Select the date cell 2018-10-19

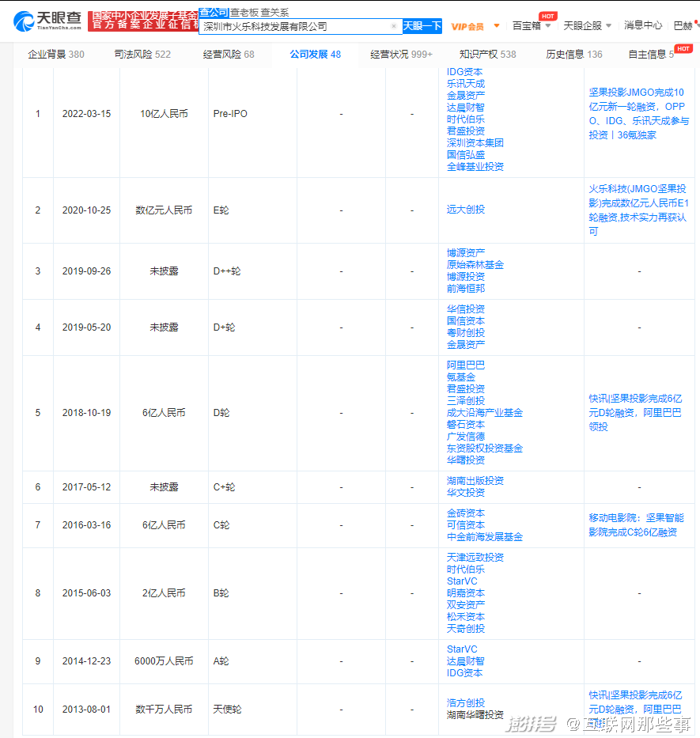[87, 413]
